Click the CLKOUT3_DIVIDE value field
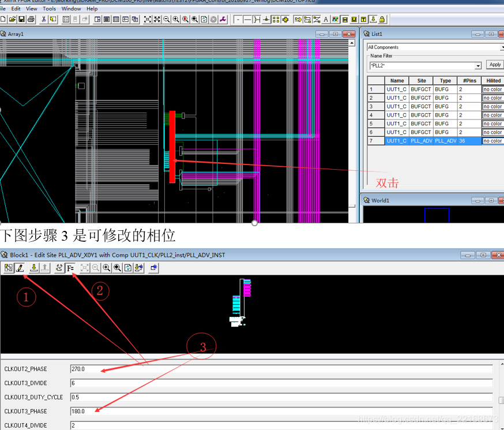Screen dimensions: 504x430 [281, 383]
